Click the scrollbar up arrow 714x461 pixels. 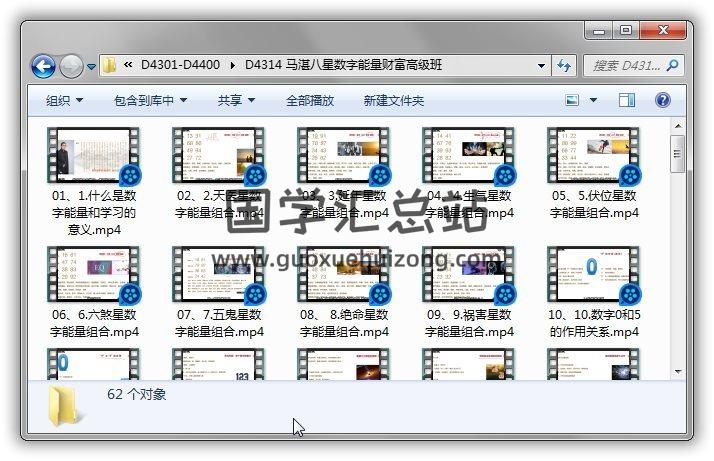[x=678, y=126]
